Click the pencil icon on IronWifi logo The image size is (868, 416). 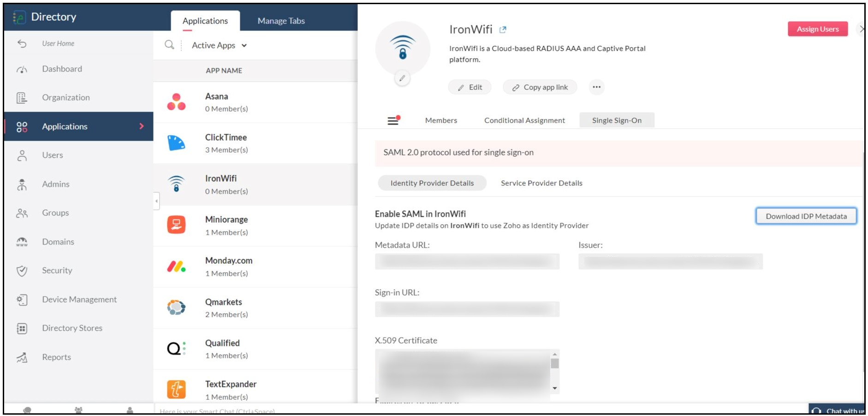point(402,78)
